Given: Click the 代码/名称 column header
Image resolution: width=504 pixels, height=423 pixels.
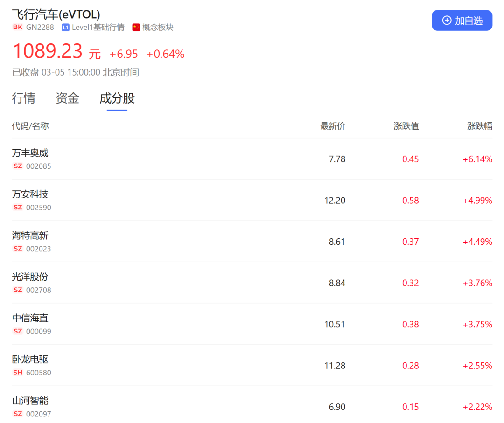Looking at the screenshot, I should pos(30,126).
